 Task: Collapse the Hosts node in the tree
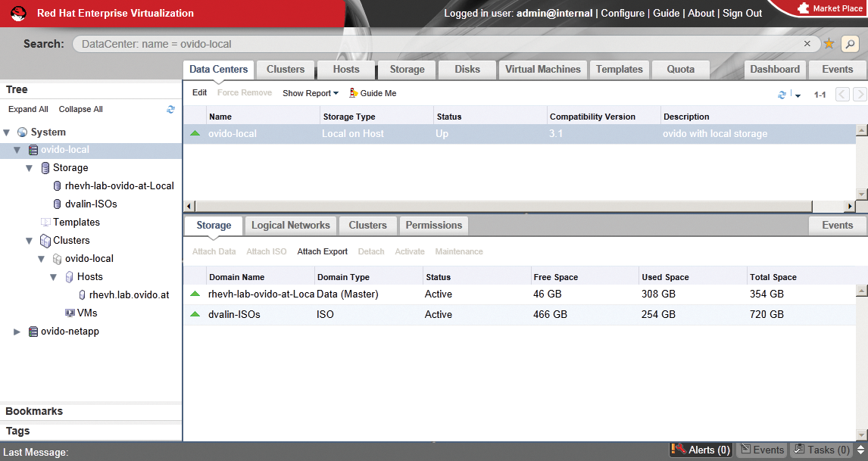tap(53, 276)
